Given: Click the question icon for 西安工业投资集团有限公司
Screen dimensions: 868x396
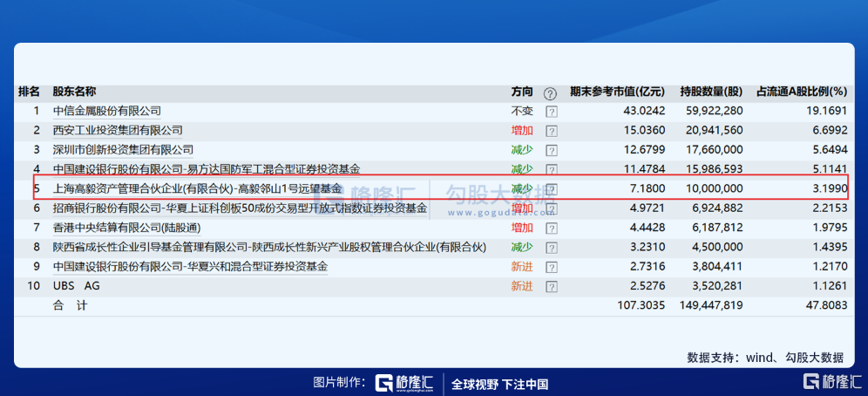Looking at the screenshot, I should point(552,131).
